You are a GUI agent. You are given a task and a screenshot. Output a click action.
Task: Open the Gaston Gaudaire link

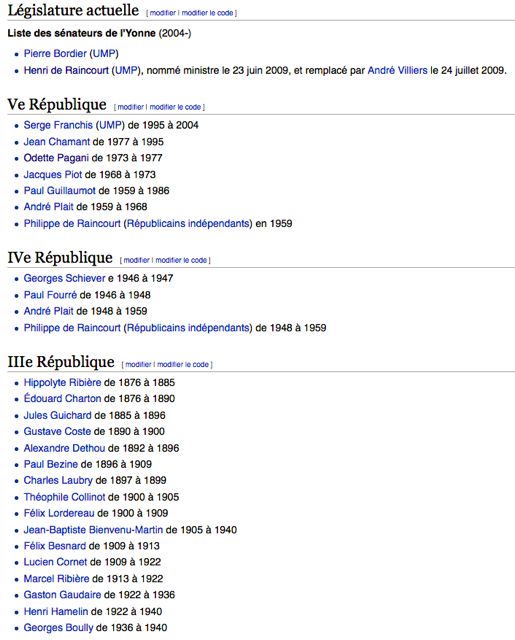click(x=62, y=594)
